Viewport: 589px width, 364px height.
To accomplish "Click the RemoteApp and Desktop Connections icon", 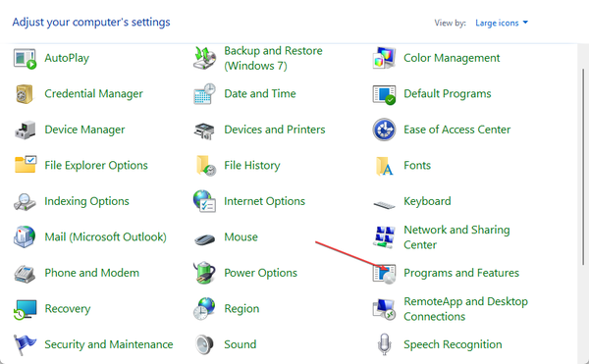I will click(x=384, y=309).
